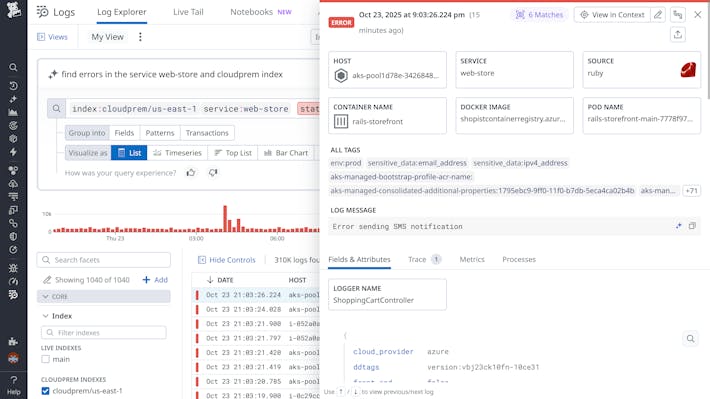Click the sparkle AI icon in the log message
710x399 pixels.
click(x=678, y=226)
